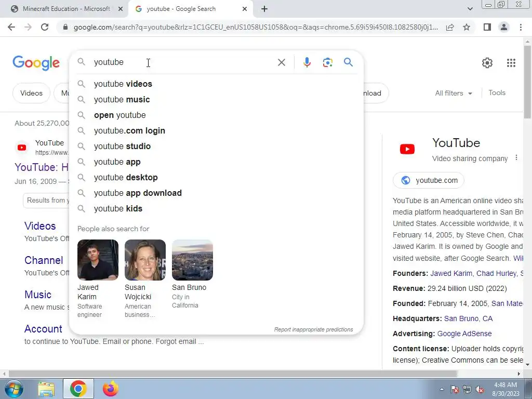Bookmark this page with the star icon
Image resolution: width=532 pixels, height=399 pixels.
(467, 27)
